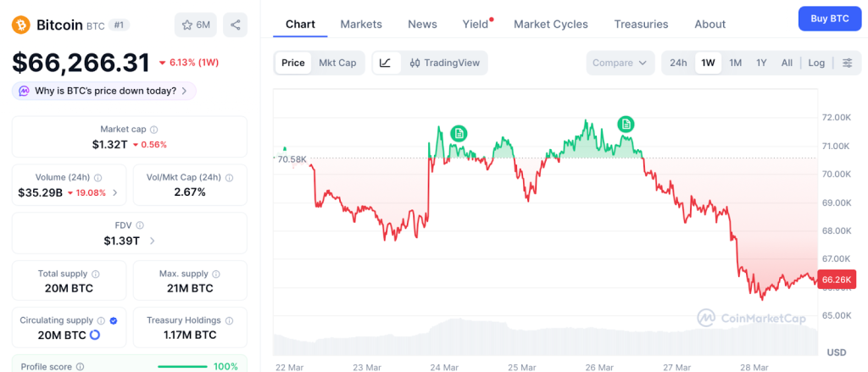
Task: Click the star watchlist button showing 6M
Action: (196, 25)
